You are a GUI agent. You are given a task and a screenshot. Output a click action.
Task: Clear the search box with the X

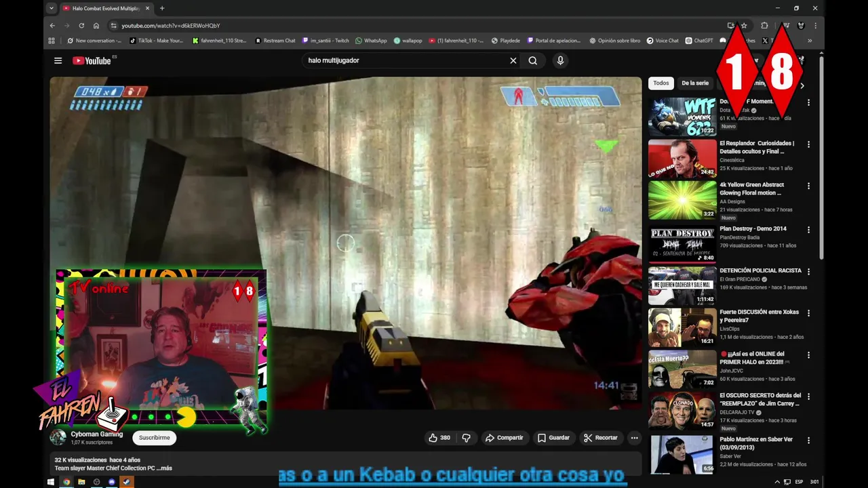point(513,60)
